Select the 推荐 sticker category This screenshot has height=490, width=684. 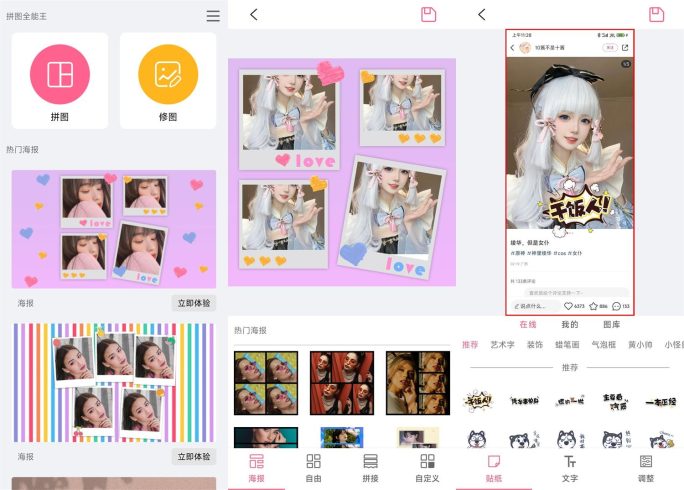[x=470, y=345]
